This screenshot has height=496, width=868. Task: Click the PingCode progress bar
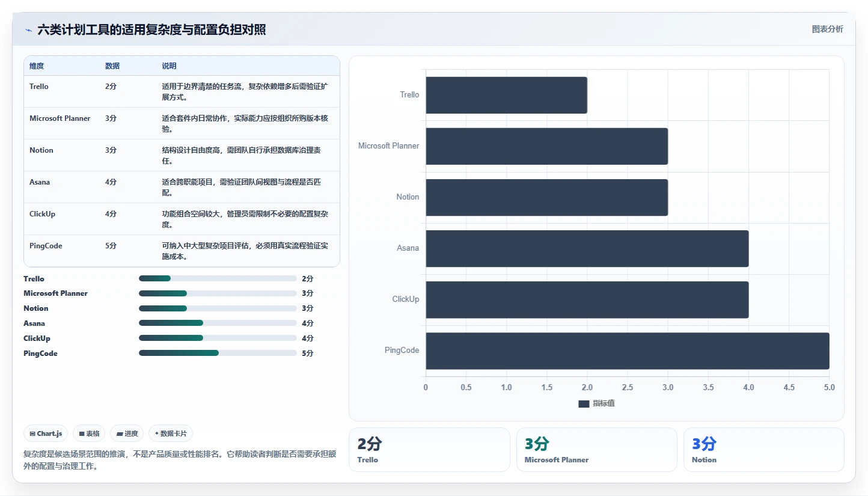[218, 354]
